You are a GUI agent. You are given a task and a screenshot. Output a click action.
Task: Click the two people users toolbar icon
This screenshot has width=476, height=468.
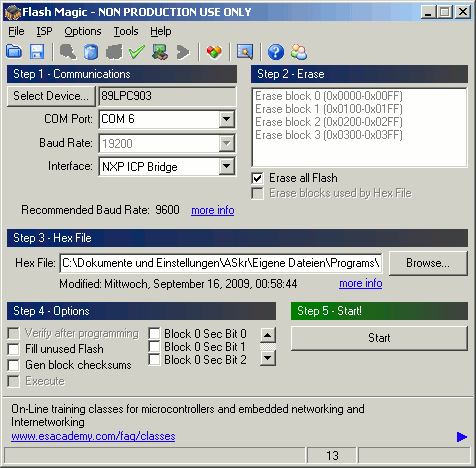(x=299, y=52)
